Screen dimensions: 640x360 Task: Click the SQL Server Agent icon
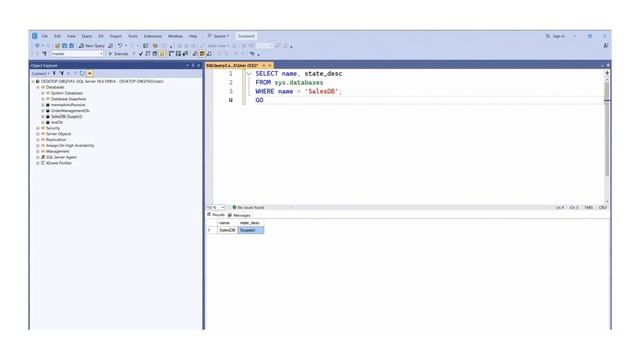coord(43,157)
